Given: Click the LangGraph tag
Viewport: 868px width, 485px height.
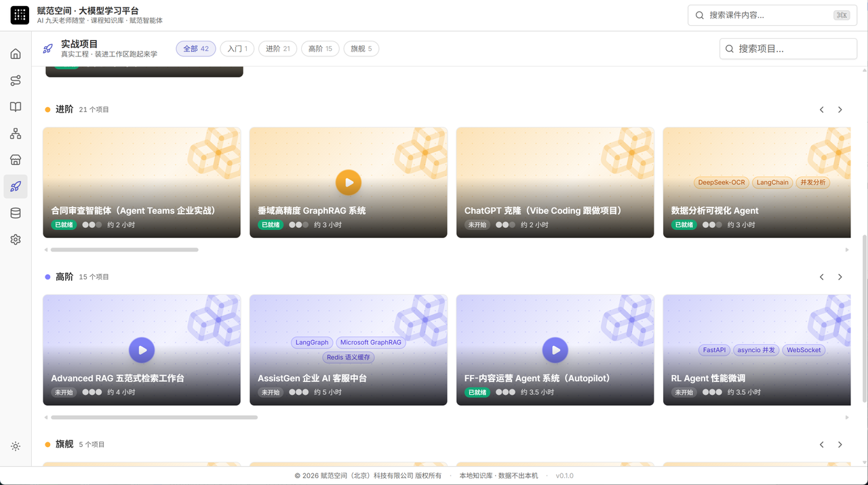Looking at the screenshot, I should (x=312, y=343).
